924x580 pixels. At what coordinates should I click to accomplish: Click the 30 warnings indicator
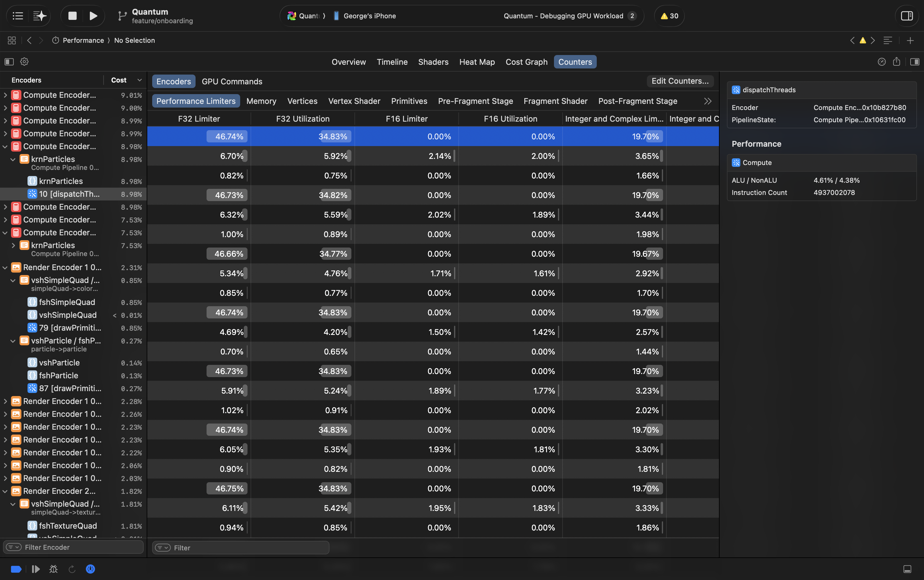669,16
